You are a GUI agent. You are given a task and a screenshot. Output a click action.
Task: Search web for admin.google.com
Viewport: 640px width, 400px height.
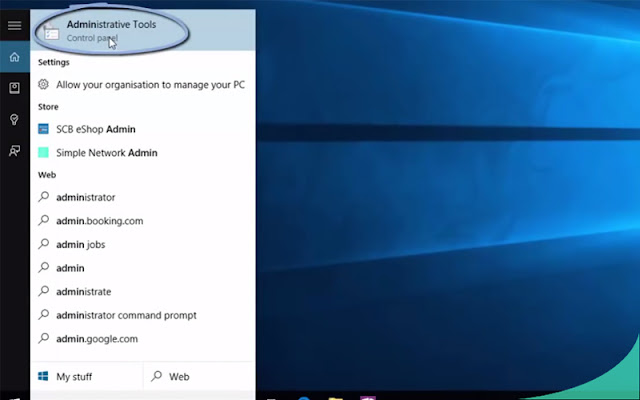143,339
